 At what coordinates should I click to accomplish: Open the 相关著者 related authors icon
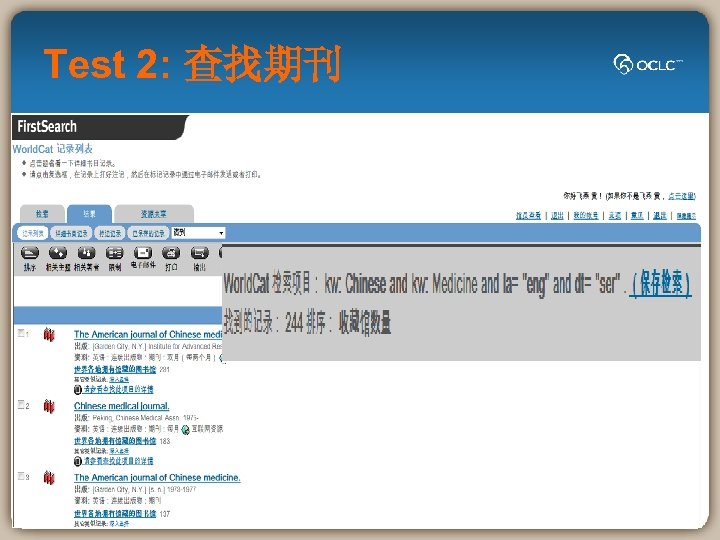click(x=86, y=253)
